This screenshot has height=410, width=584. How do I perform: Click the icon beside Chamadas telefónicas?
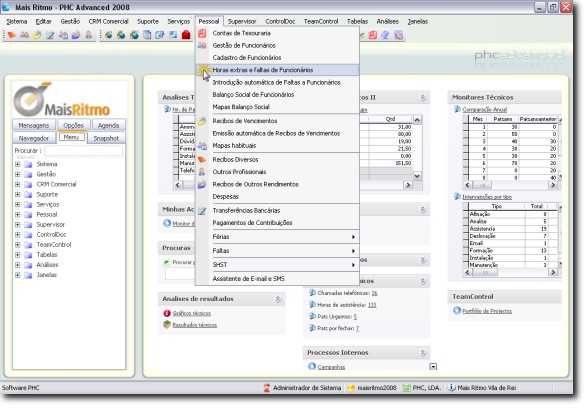[x=312, y=293]
